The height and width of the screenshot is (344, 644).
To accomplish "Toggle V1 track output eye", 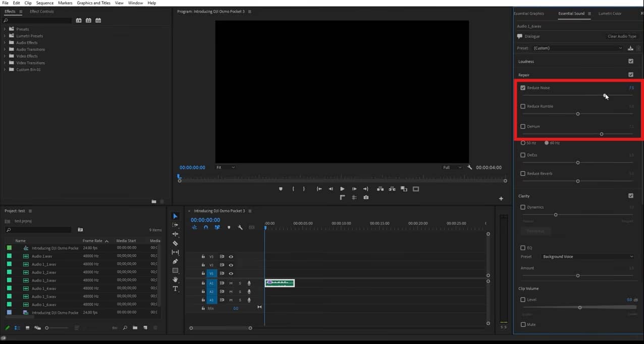I will coord(231,273).
